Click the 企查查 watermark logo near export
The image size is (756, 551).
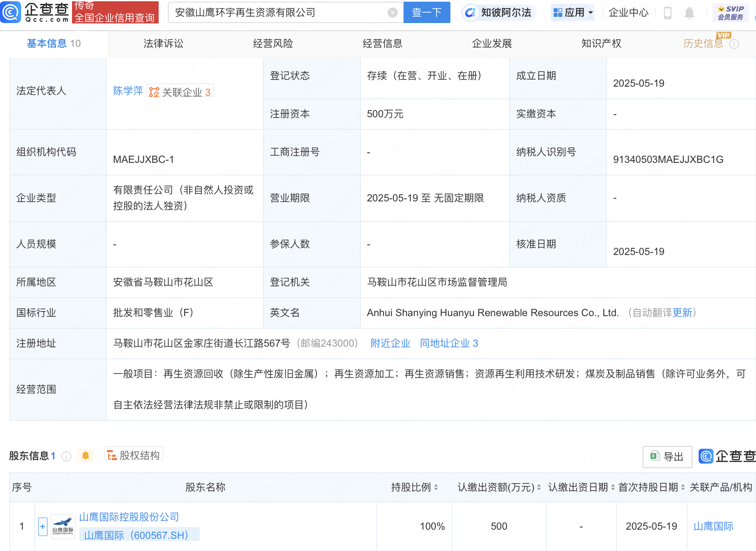[x=728, y=456]
